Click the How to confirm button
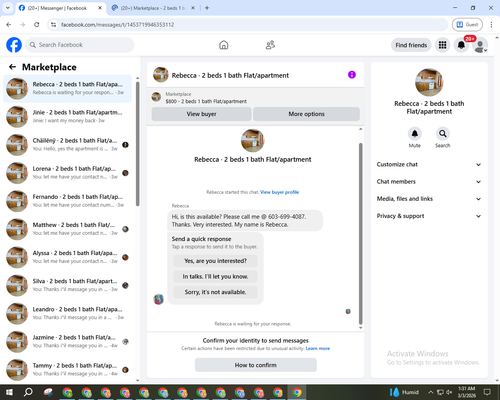The width and height of the screenshot is (500, 400). tap(256, 365)
